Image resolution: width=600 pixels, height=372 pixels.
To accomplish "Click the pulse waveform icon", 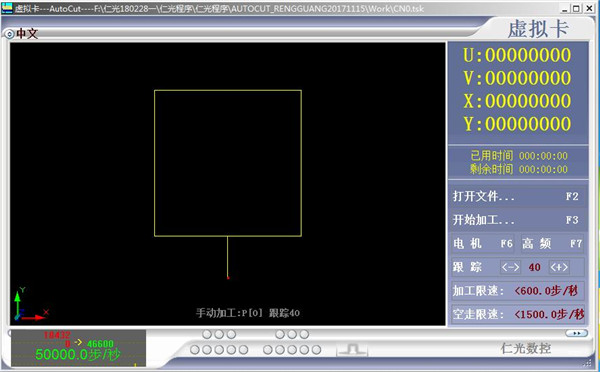I will [x=352, y=349].
